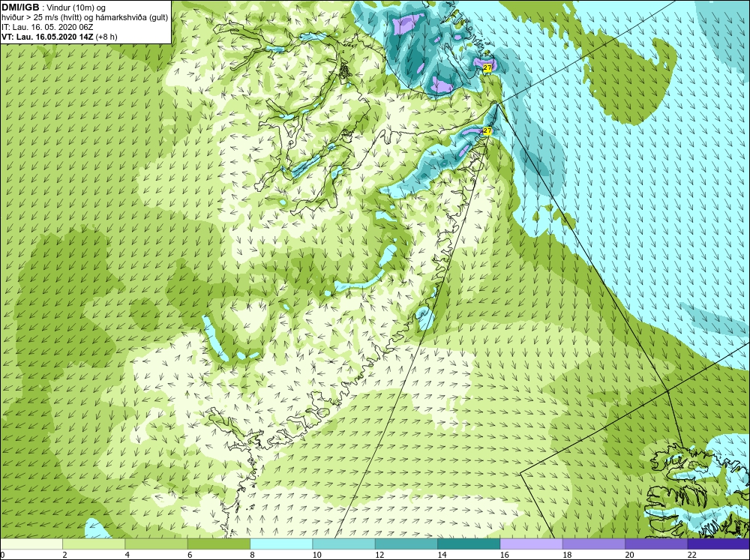Screen dimensions: 750x560
Task: Click the legend scale label 4
Action: coord(127,555)
